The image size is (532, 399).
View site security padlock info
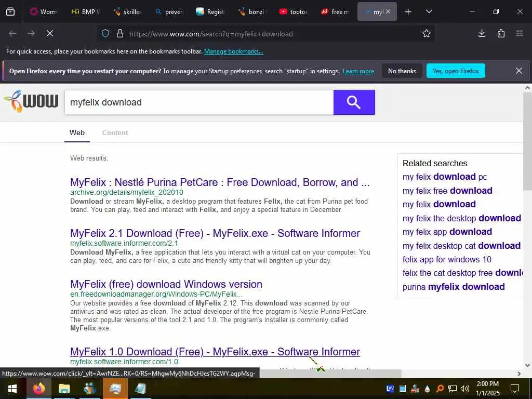click(x=120, y=34)
